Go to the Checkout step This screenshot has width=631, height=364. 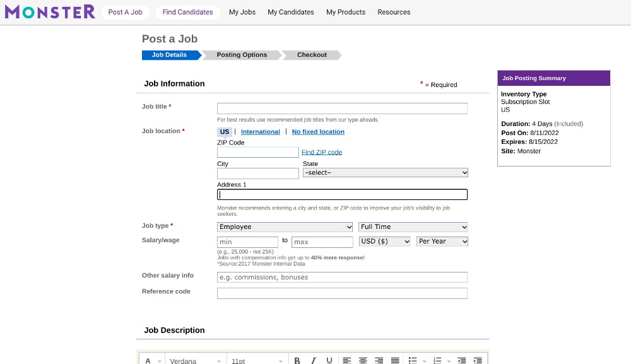[x=312, y=55]
